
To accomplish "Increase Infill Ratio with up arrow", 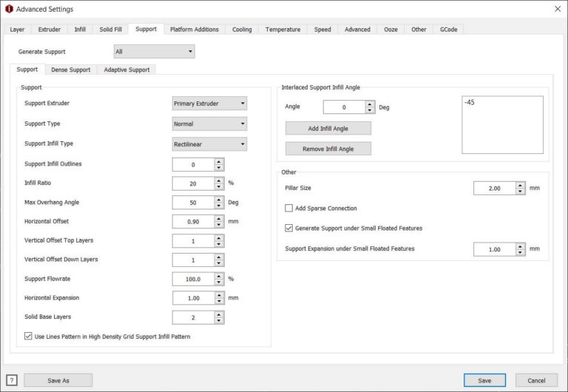I will (x=219, y=180).
